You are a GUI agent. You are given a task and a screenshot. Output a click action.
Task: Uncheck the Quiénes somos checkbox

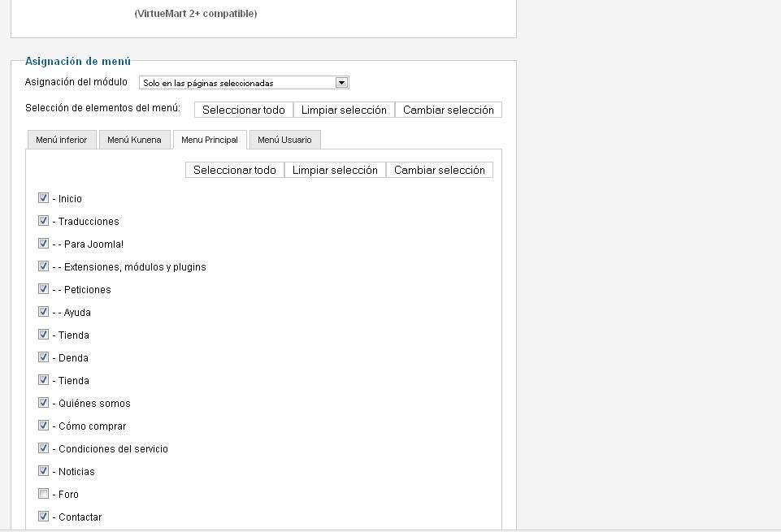click(x=43, y=403)
